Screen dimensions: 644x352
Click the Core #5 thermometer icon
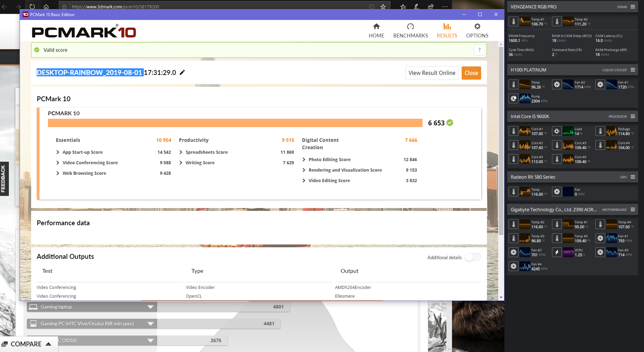pyautogui.click(x=514, y=159)
